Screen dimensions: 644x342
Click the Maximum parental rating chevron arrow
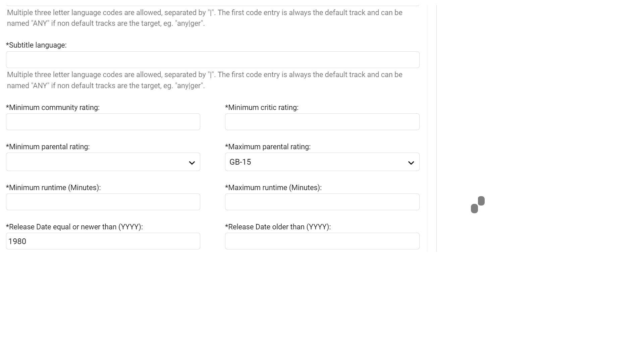click(411, 163)
